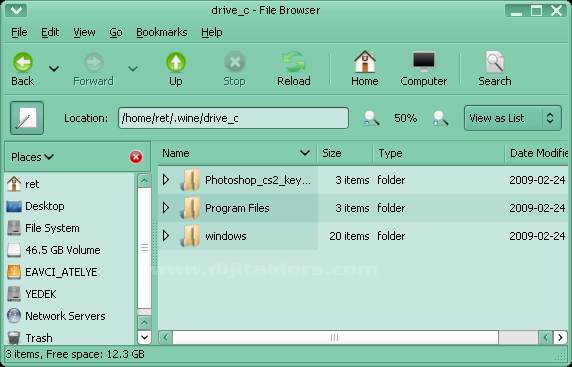Open the Help menu
Screen dimensions: 572x367
click(212, 32)
